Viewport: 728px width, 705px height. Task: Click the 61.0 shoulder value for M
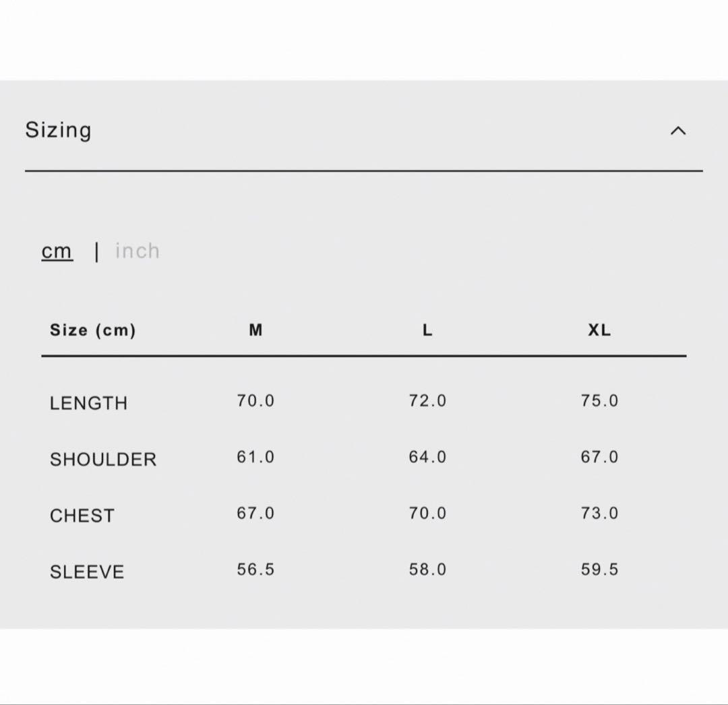coord(255,457)
